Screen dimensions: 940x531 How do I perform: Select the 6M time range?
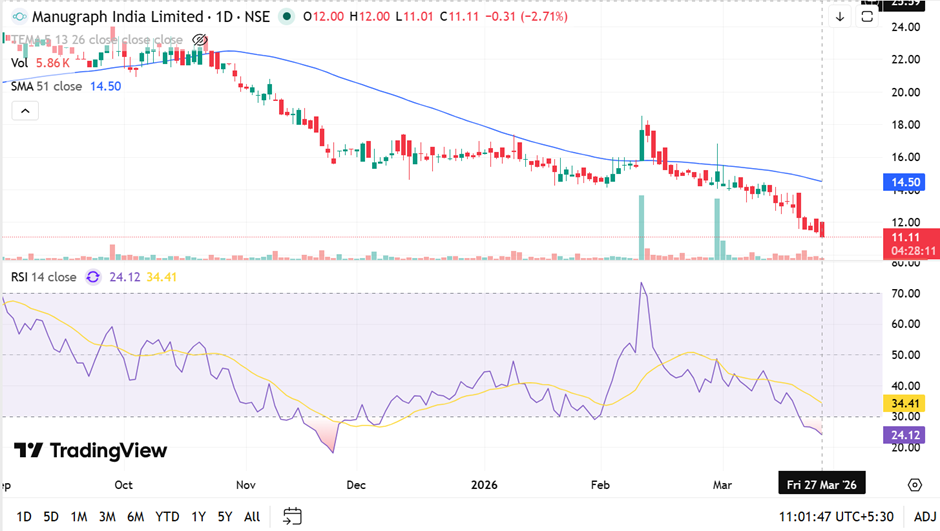135,516
